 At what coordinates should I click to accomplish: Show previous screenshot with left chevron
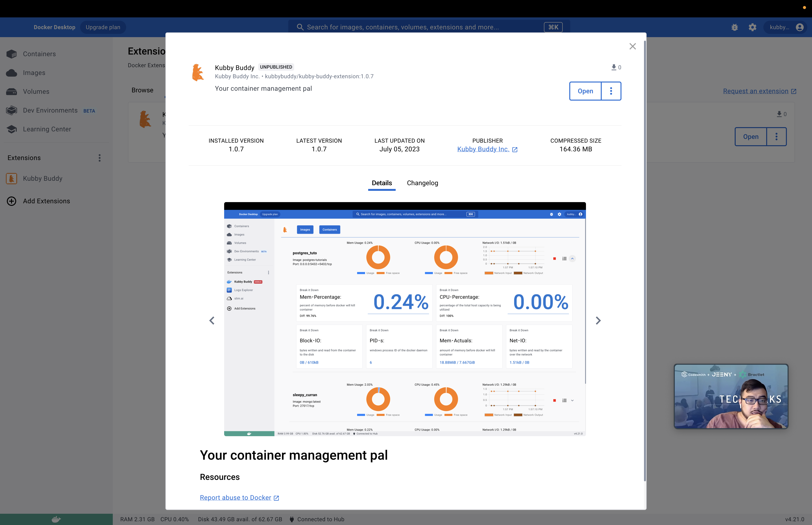[x=212, y=321]
